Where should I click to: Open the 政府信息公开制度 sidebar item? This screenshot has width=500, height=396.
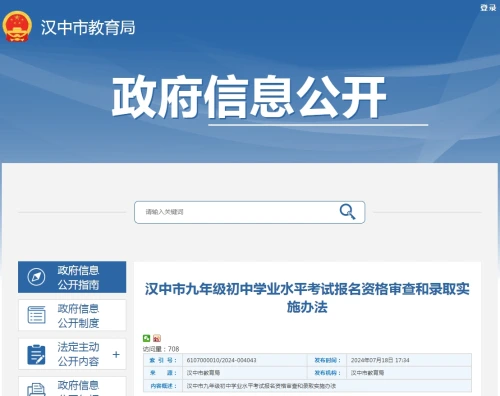coord(72,315)
